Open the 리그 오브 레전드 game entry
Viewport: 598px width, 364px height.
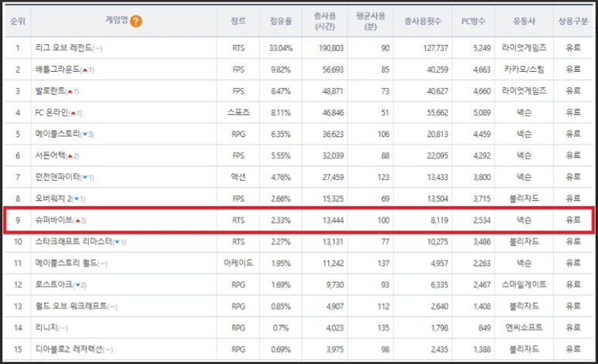(x=63, y=48)
